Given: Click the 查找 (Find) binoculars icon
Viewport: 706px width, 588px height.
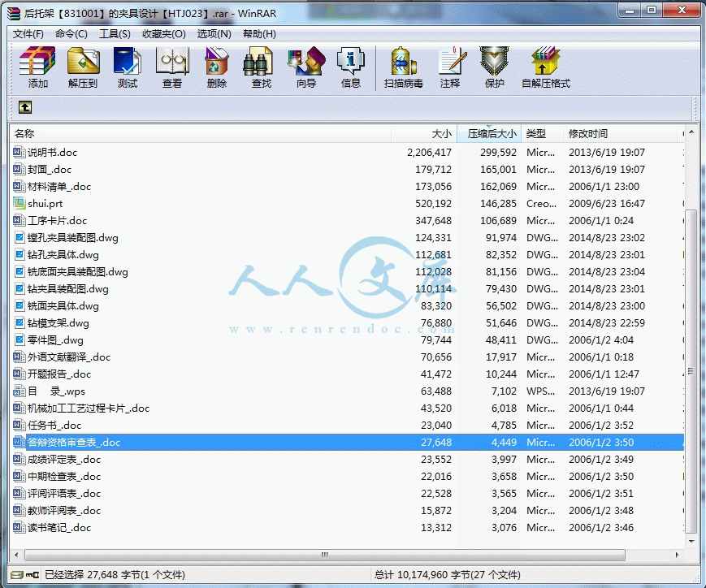Looking at the screenshot, I should (x=258, y=61).
